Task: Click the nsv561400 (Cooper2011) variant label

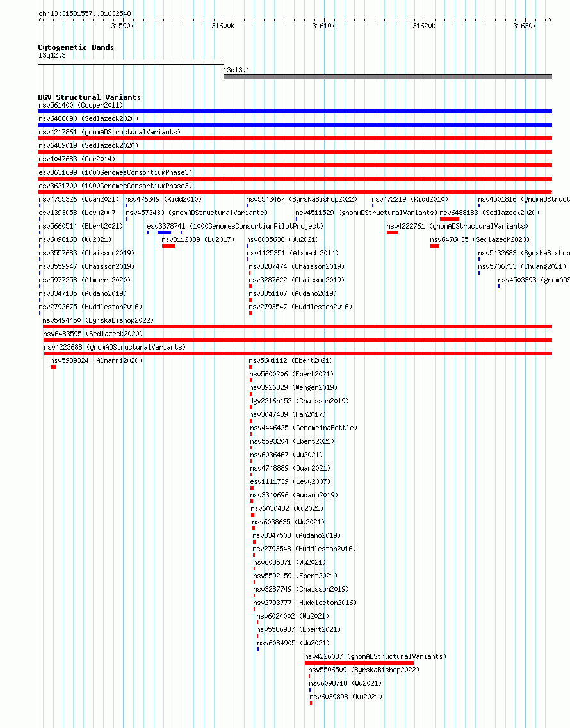Action: coord(80,105)
